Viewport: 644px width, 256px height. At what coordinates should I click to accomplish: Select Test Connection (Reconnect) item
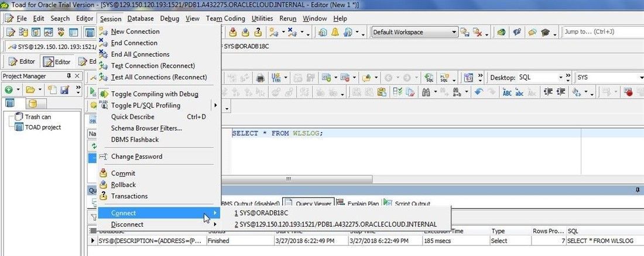[x=159, y=65]
